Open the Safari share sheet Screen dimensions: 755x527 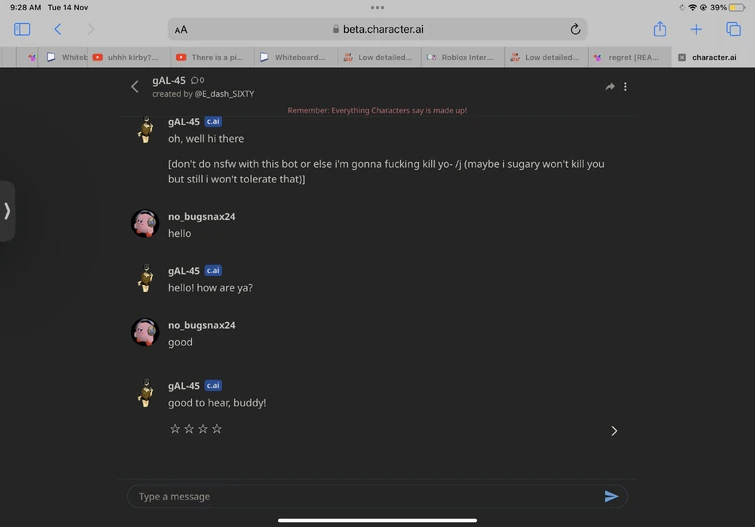pyautogui.click(x=659, y=29)
